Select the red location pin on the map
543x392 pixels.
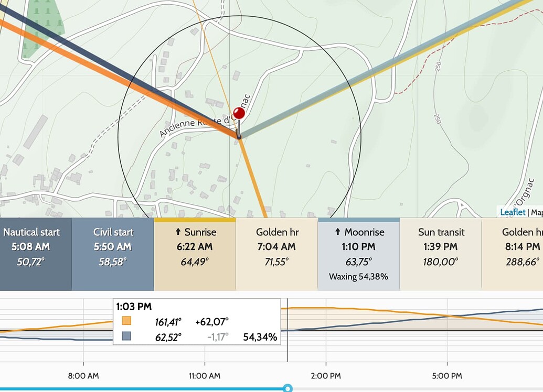pyautogui.click(x=240, y=112)
